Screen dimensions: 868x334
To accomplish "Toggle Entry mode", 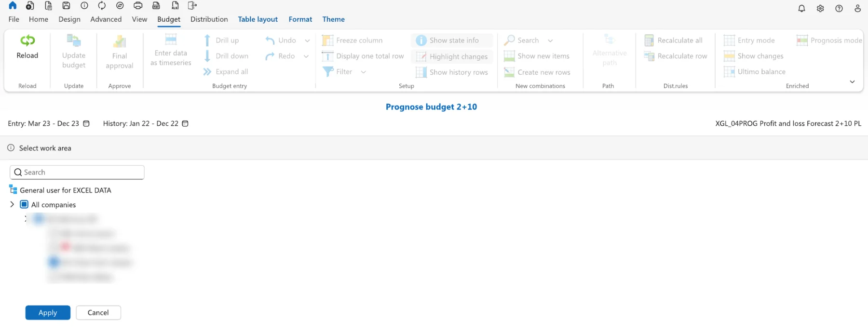I will [x=749, y=40].
